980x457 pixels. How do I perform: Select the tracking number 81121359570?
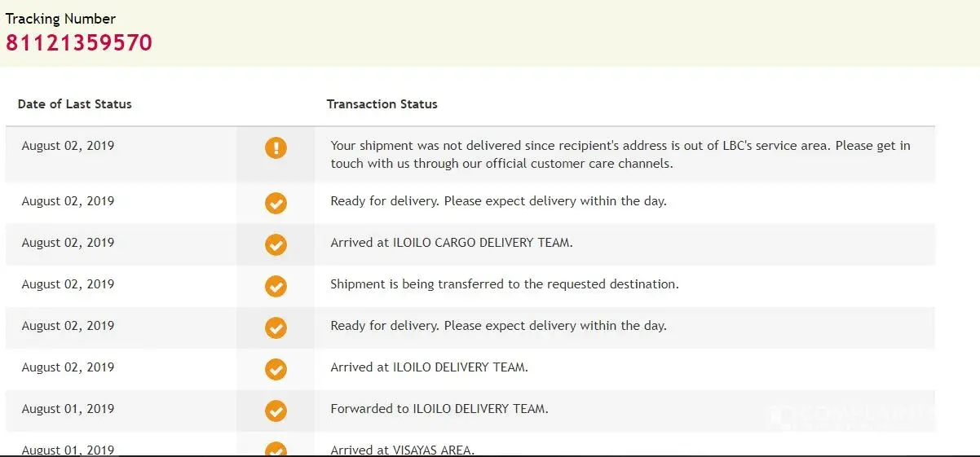tap(79, 42)
